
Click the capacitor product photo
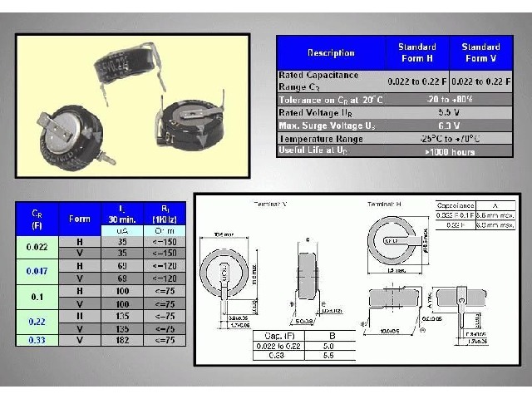tap(132, 105)
